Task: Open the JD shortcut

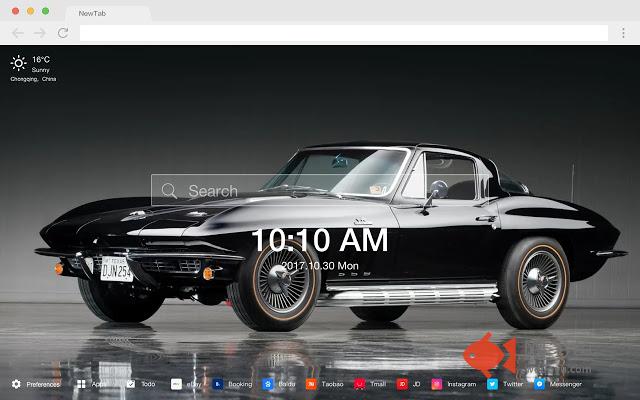Action: 402,384
